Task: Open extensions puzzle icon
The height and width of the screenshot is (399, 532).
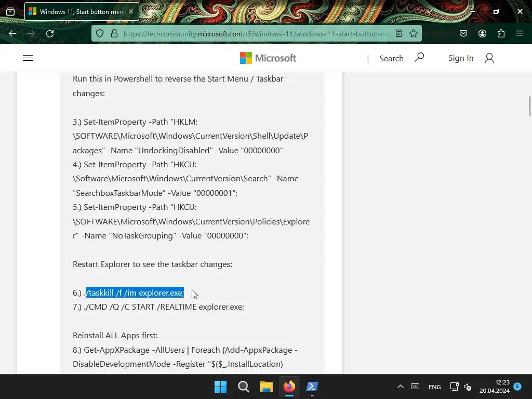Action: point(501,33)
